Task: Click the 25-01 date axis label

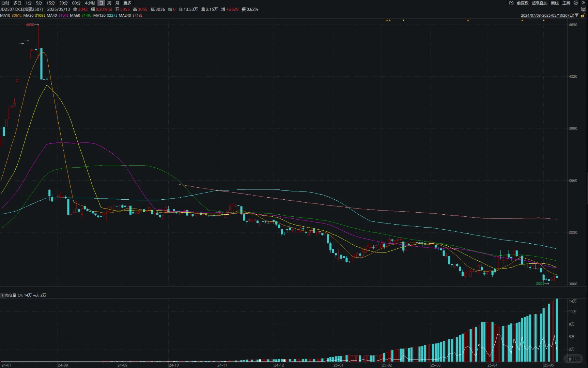Action: [x=338, y=365]
